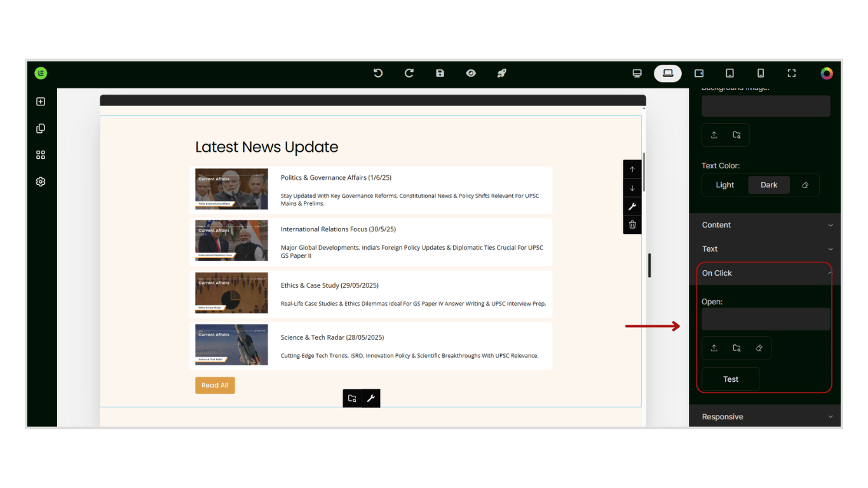Expand the Responsive section
Screen dimensions: 868x488
(x=765, y=417)
